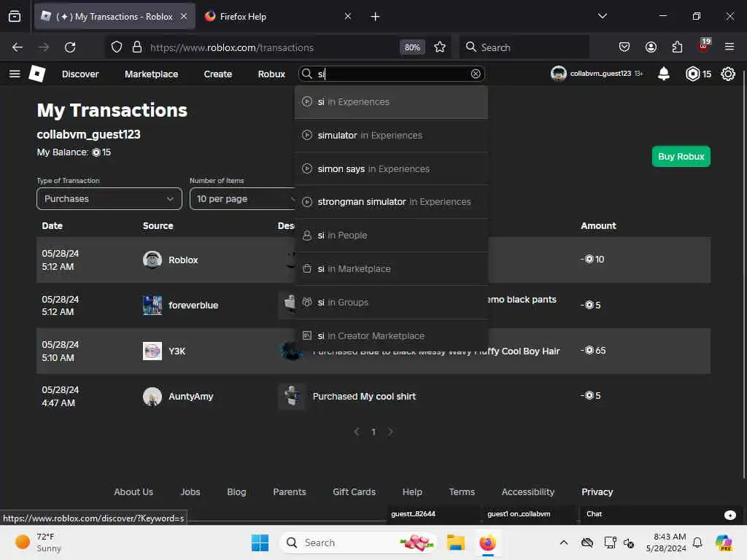This screenshot has height=560, width=747.
Task: Click the Roblox logo home icon
Action: 37,74
